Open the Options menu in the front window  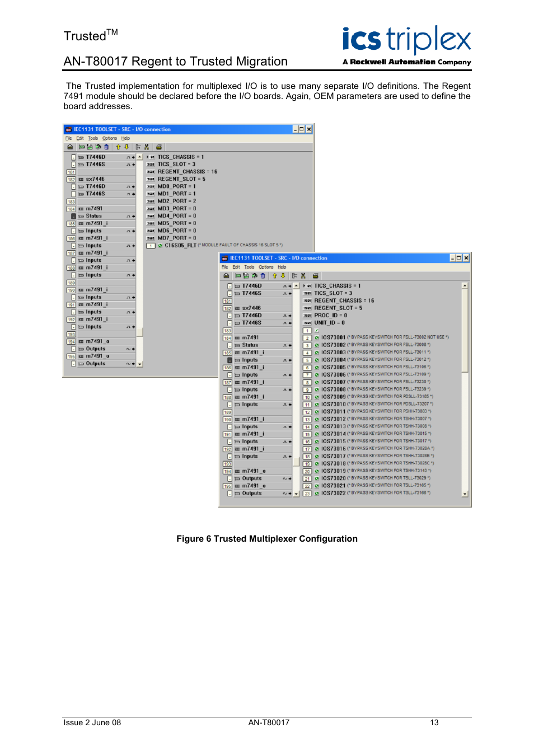266,267
